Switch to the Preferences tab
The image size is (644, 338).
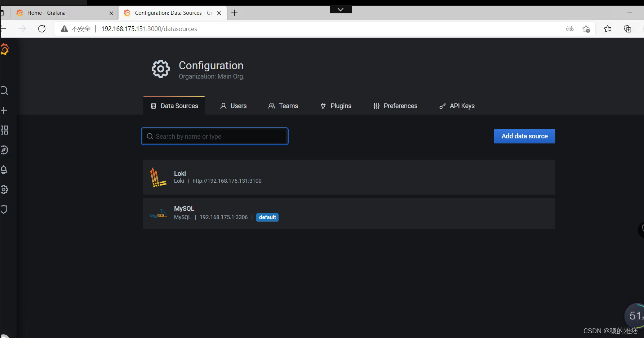tap(395, 106)
